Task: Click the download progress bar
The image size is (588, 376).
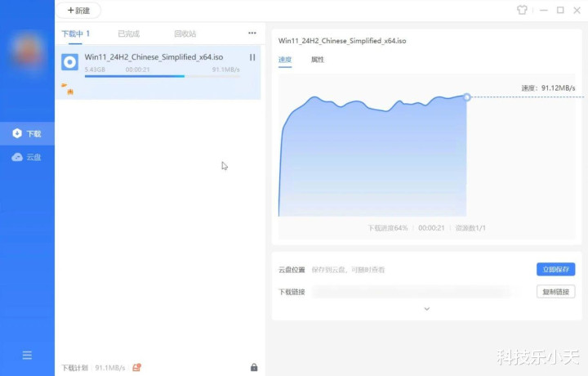Action: [163, 76]
